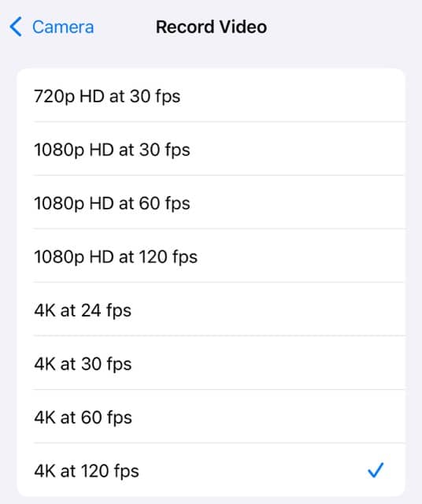
Task: Click the blue checkmark on the last row
Action: pyautogui.click(x=376, y=470)
